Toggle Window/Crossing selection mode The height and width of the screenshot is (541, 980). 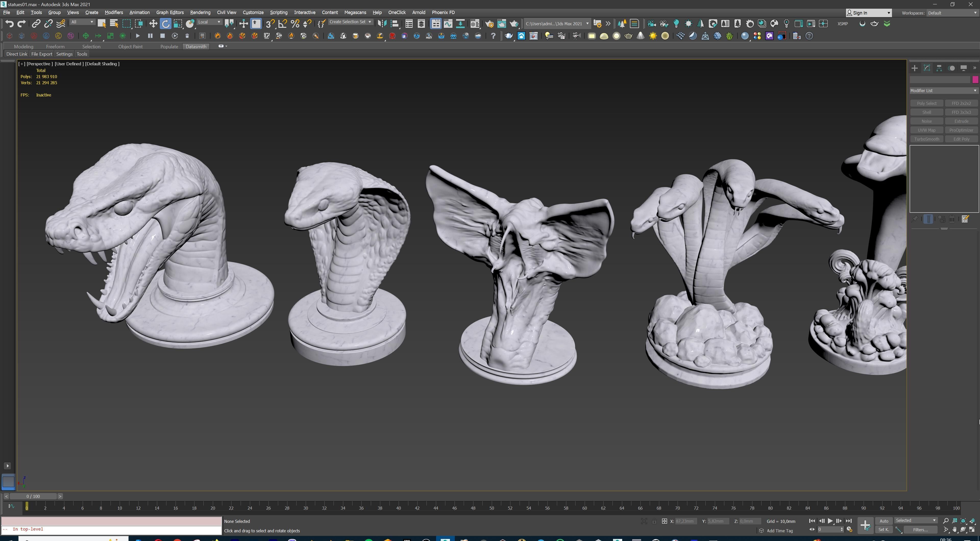tap(139, 23)
